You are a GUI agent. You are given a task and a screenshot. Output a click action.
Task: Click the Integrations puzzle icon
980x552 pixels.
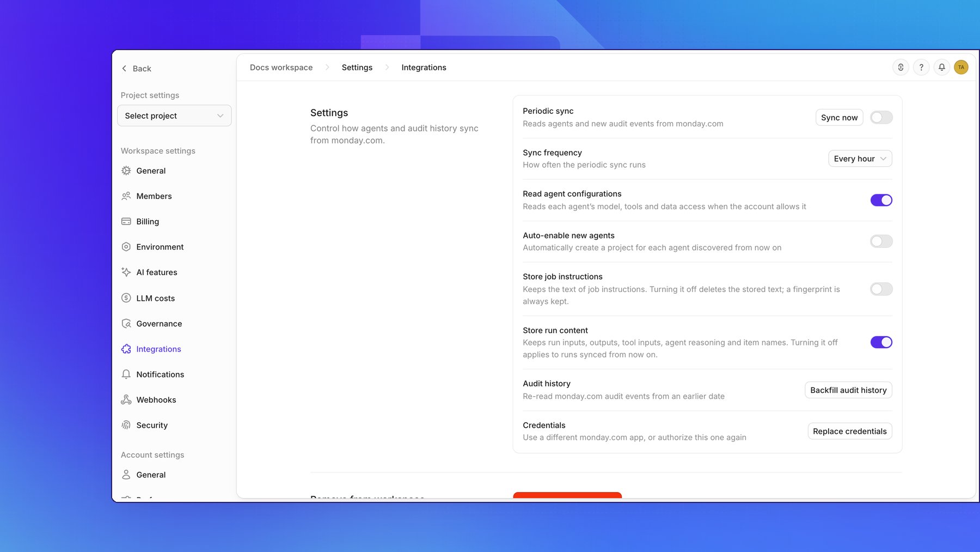(x=126, y=349)
